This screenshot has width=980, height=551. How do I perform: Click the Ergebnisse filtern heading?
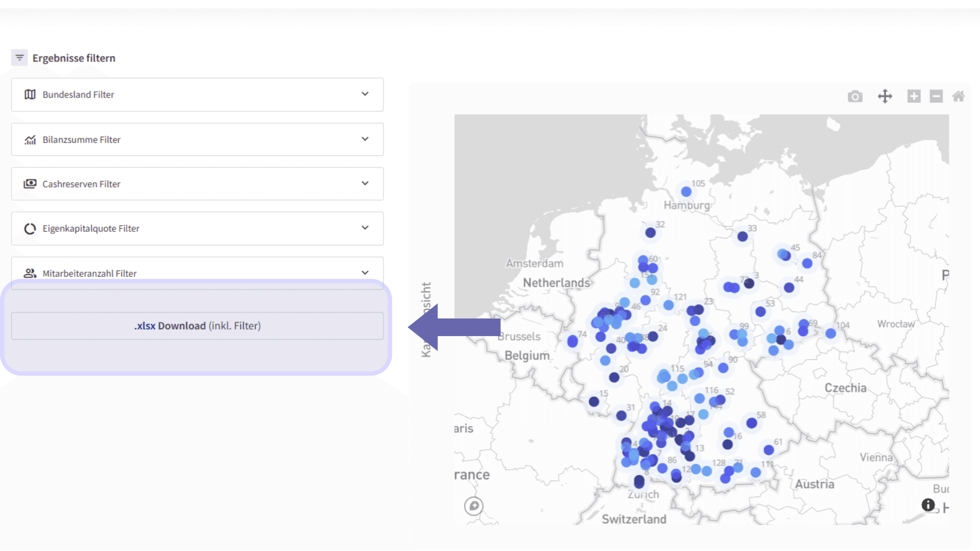74,58
